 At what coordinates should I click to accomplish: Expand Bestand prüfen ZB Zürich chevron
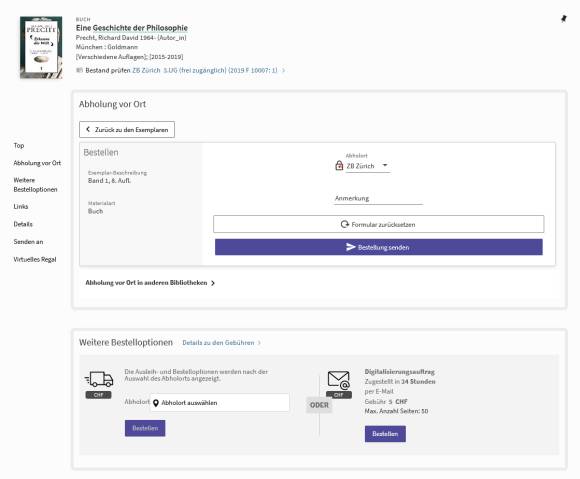pos(283,70)
